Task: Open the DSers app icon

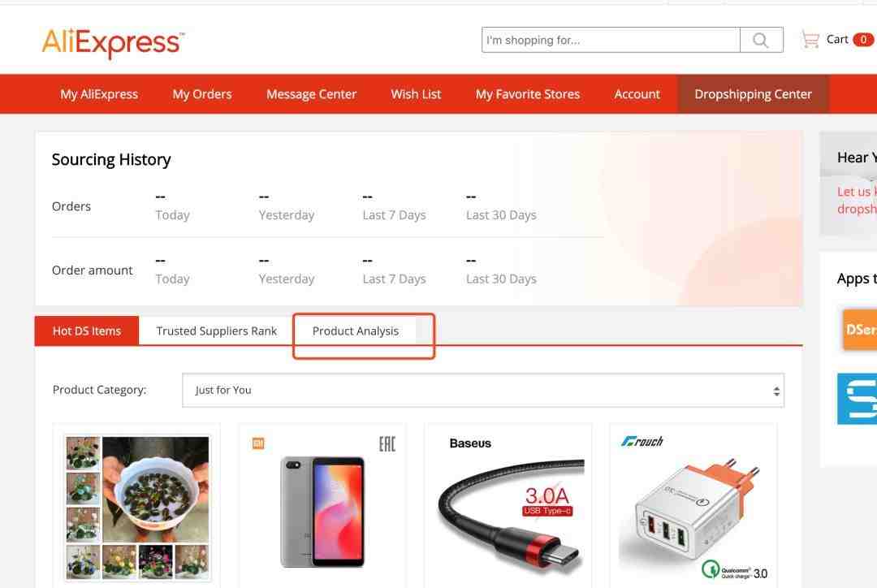Action: [860, 330]
